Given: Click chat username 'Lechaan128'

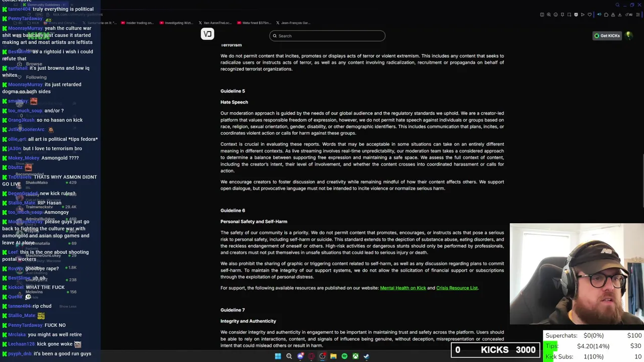Looking at the screenshot, I should tap(22, 344).
